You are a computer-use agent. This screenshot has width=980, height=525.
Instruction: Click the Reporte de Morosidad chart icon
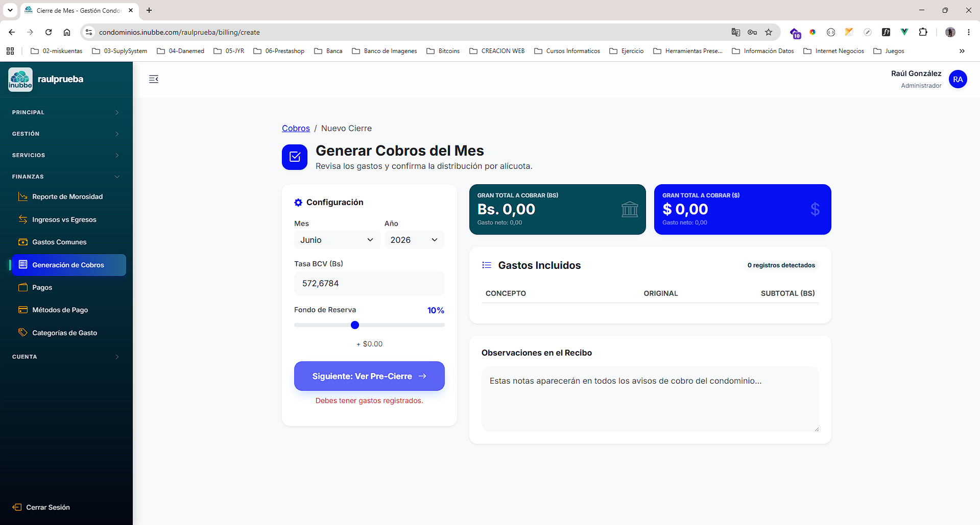tap(23, 196)
